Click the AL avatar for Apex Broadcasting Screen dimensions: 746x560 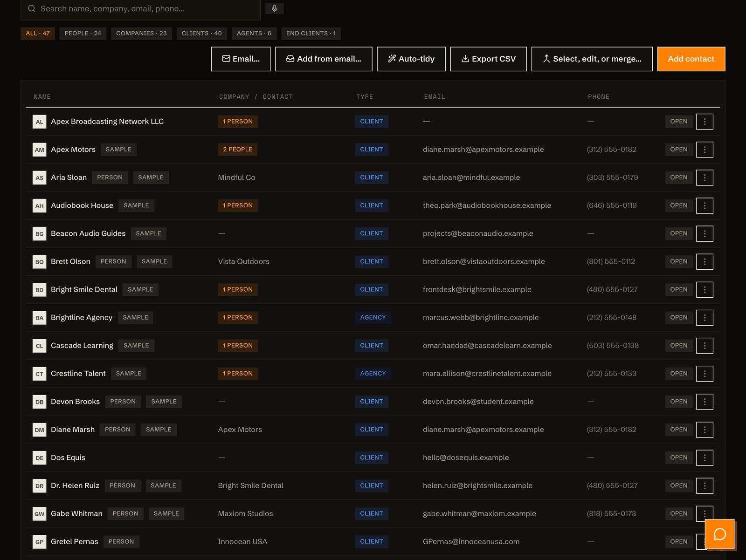tap(40, 122)
